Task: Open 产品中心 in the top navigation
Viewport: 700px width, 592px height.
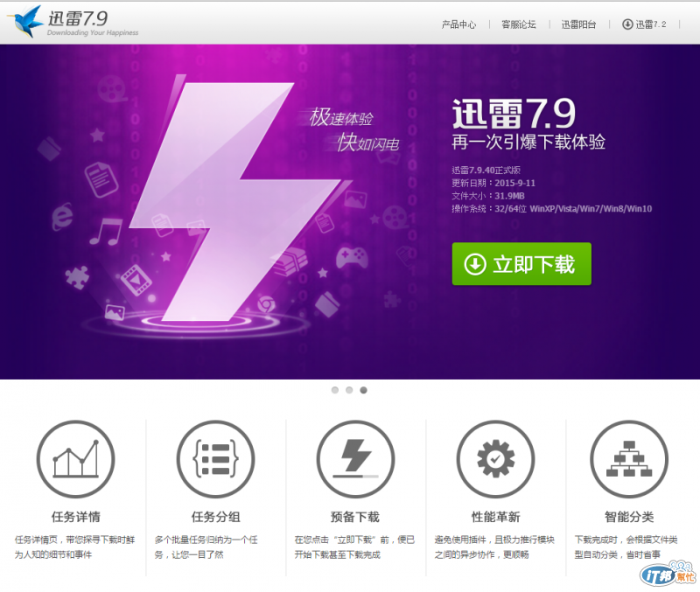Action: [458, 24]
